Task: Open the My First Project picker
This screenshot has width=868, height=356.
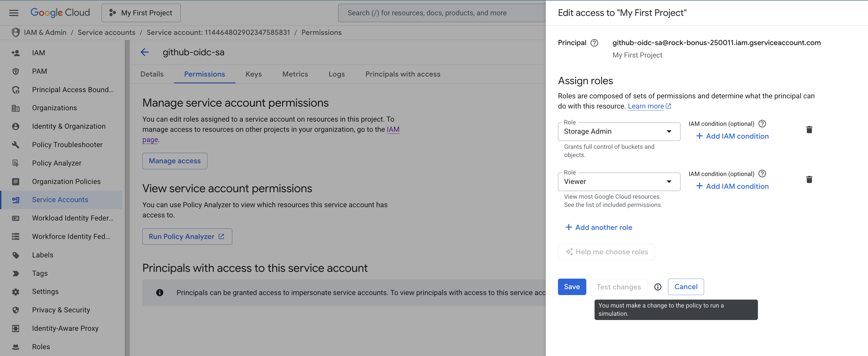Action: pos(141,13)
